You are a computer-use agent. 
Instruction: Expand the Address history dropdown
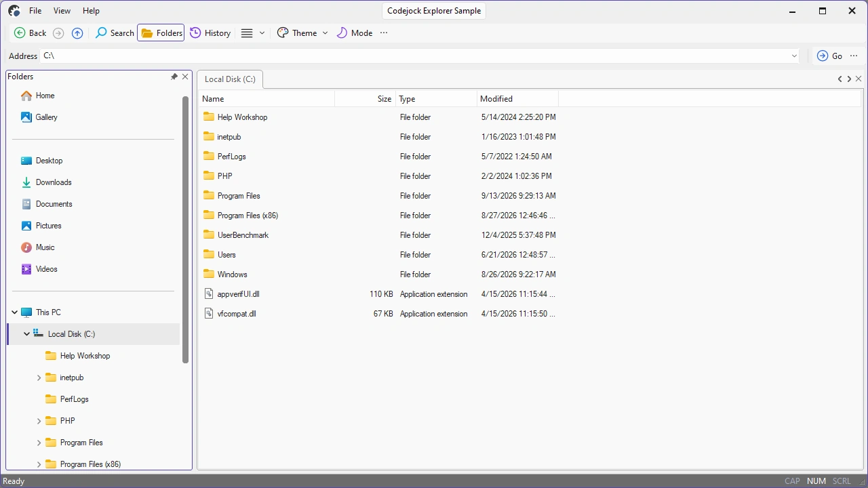point(794,56)
